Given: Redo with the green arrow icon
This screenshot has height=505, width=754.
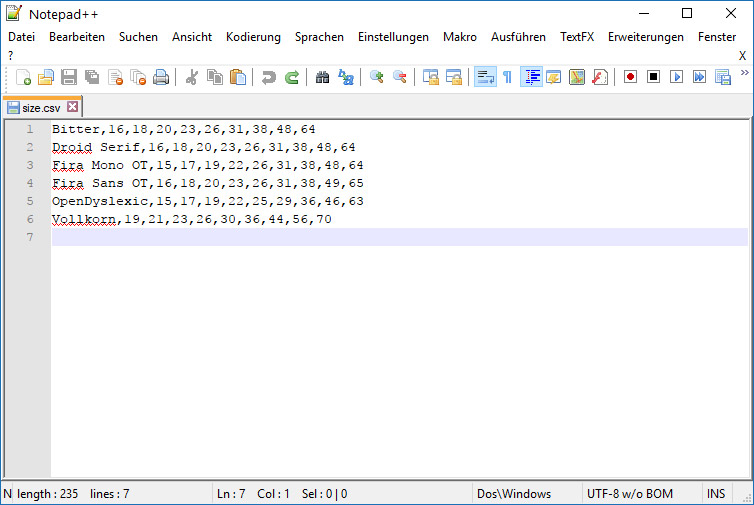Looking at the screenshot, I should click(x=292, y=77).
